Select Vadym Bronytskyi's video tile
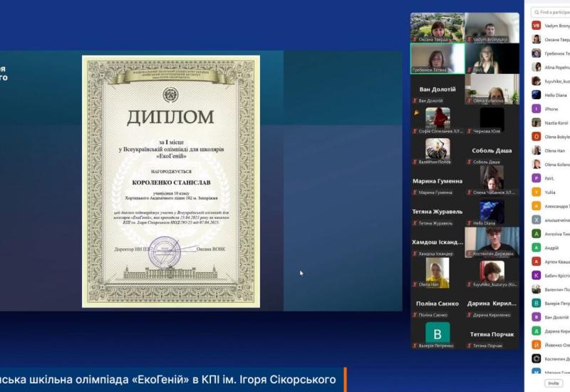Image resolution: width=570 pixels, height=392 pixels. [x=492, y=28]
